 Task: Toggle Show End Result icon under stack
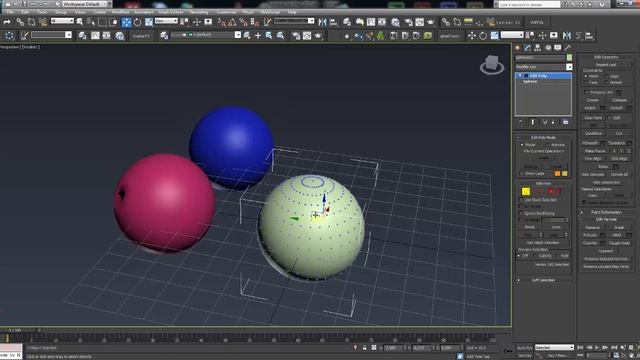pos(533,122)
